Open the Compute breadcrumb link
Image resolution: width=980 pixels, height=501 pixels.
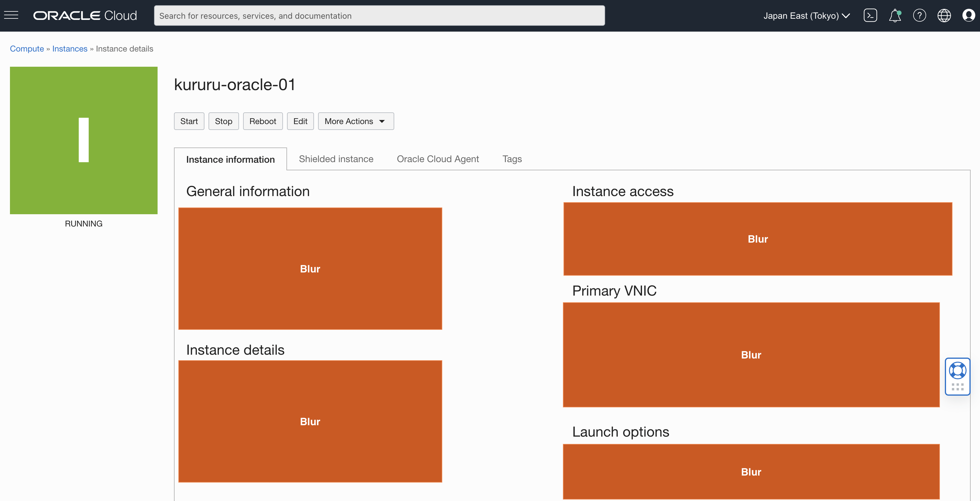(27, 49)
